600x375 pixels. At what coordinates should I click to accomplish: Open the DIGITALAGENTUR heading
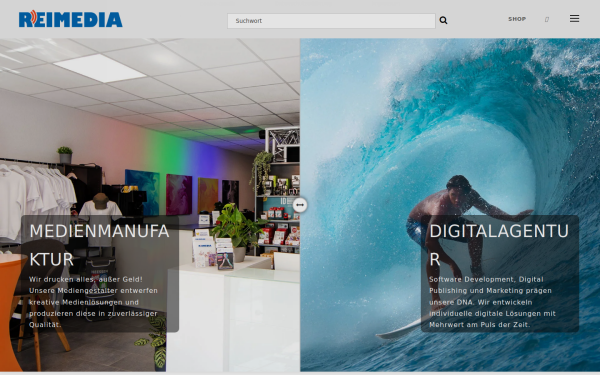(x=499, y=245)
